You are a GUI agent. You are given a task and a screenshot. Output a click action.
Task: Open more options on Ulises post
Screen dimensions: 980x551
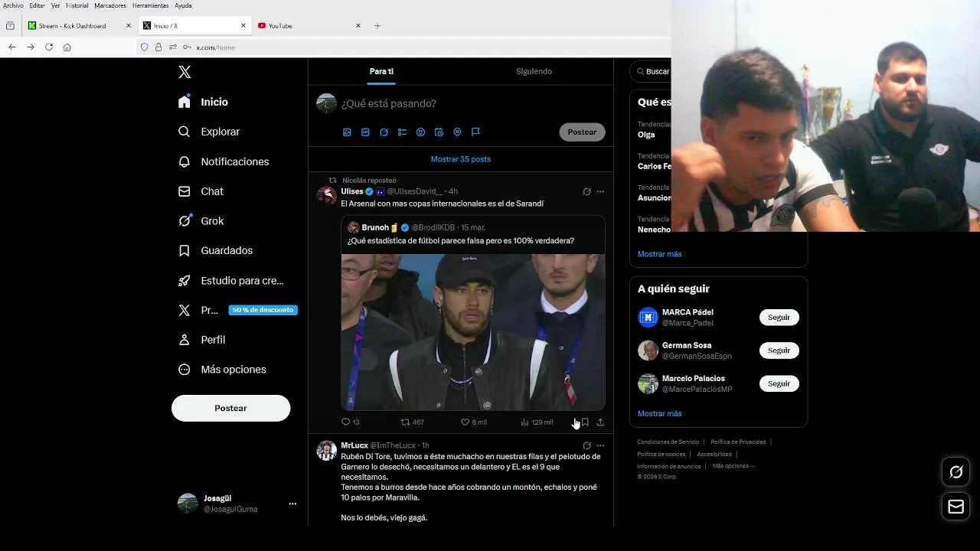600,191
